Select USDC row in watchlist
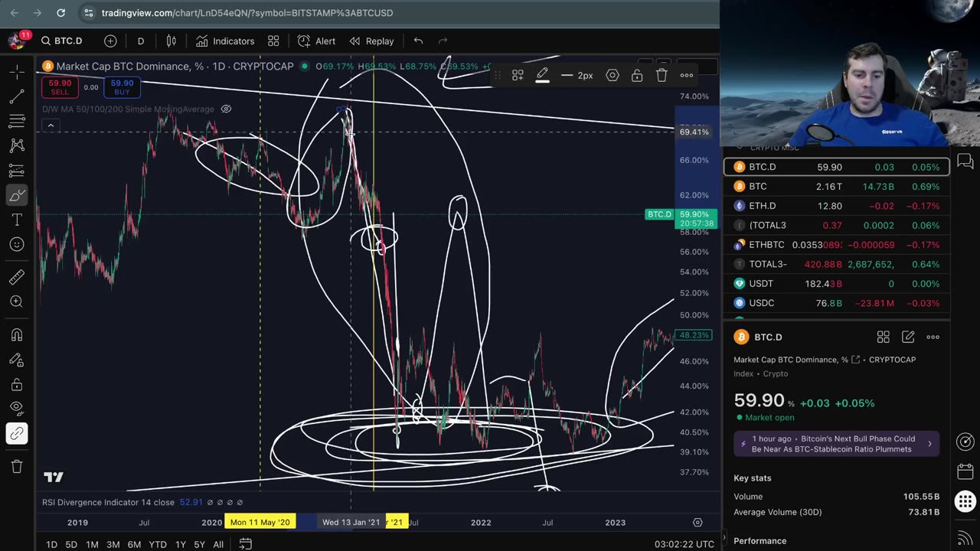The image size is (980, 551). coord(837,303)
